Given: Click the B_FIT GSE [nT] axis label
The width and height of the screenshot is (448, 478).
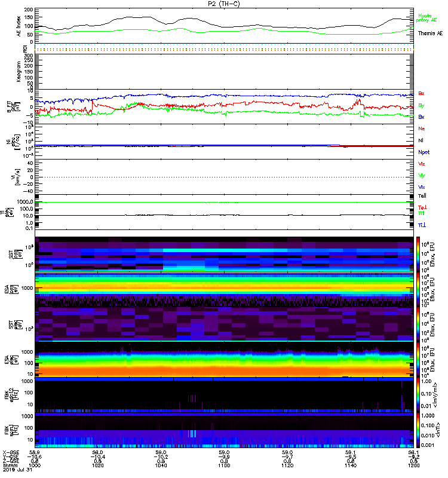Looking at the screenshot, I should click(13, 107).
